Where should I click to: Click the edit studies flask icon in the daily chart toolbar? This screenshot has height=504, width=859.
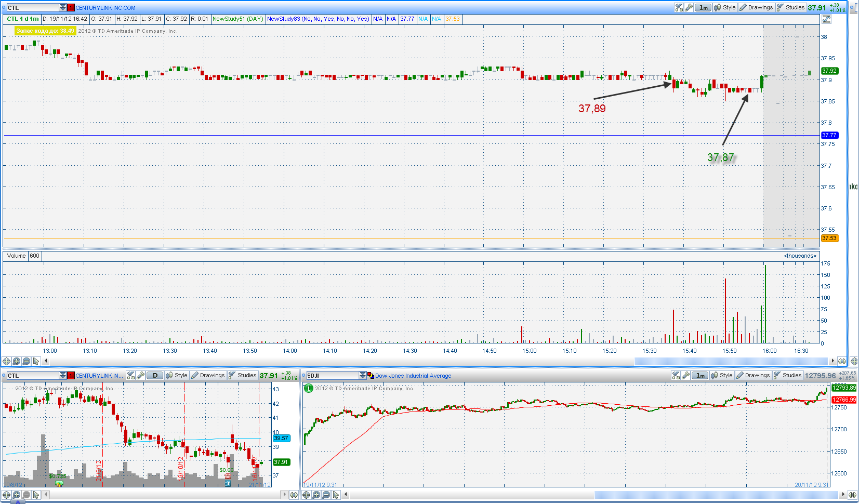coord(131,375)
